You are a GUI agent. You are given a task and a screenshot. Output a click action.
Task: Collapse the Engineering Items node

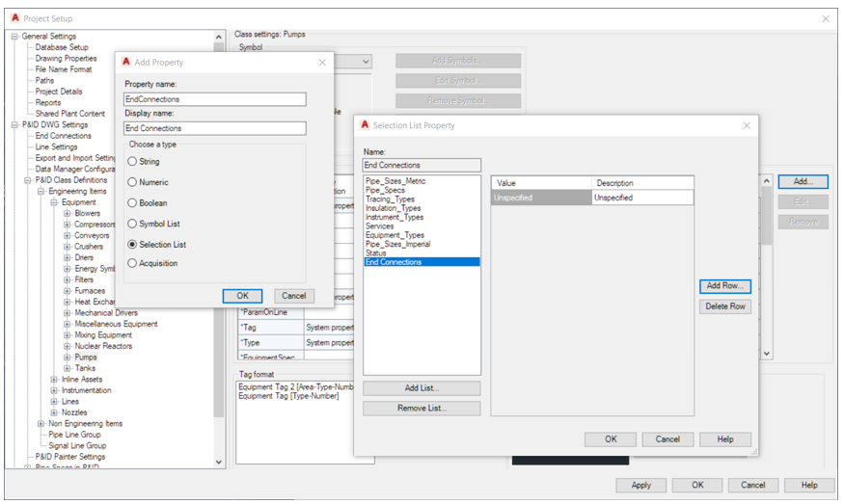point(41,192)
